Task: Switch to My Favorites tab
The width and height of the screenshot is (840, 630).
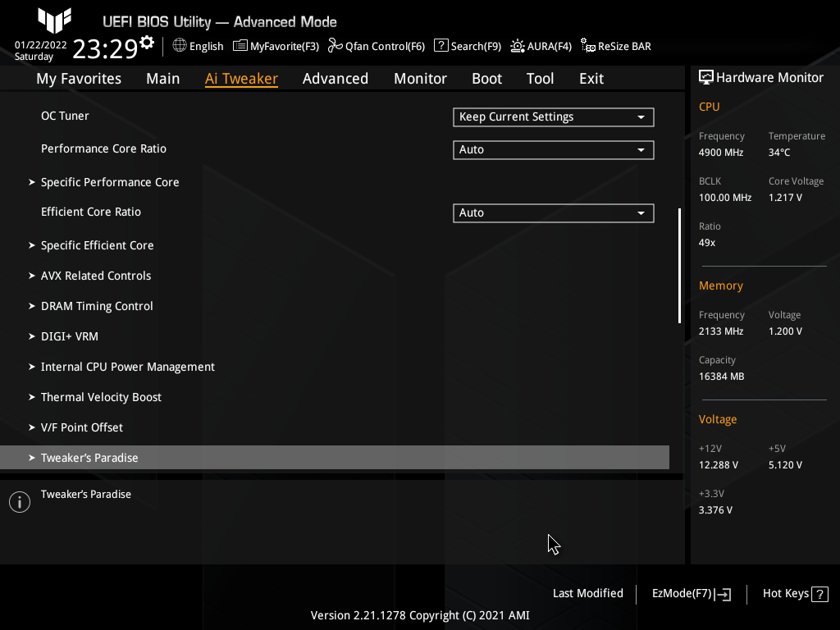Action: tap(79, 78)
